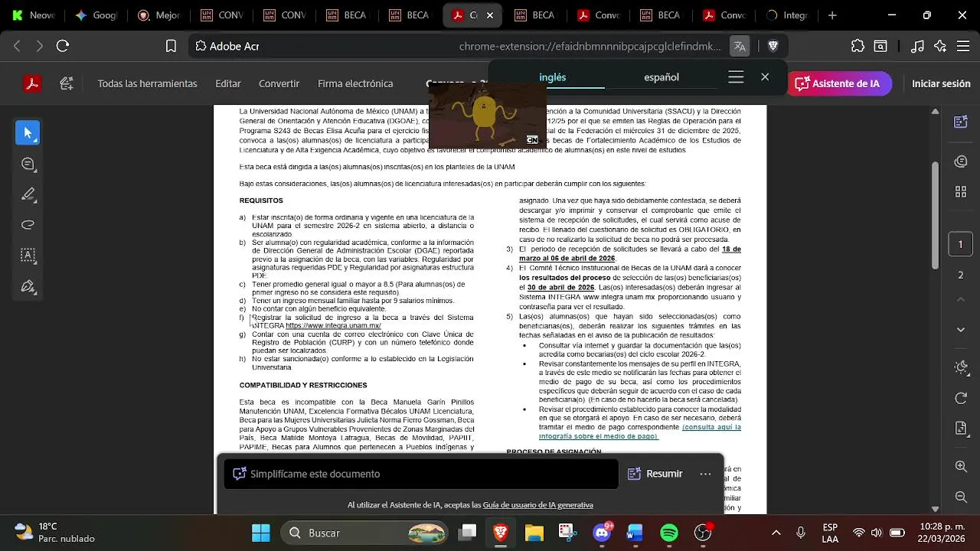Rotate the page with the rotate icon
The image size is (980, 551).
pyautogui.click(x=961, y=399)
